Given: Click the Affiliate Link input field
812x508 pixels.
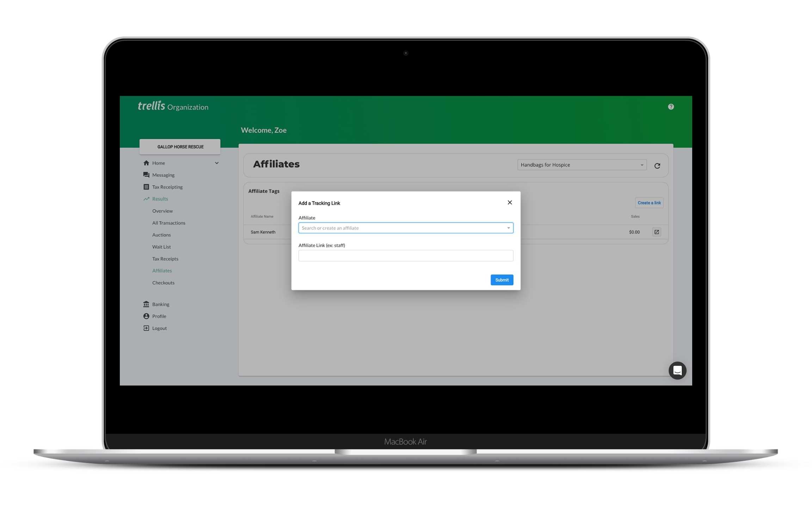Looking at the screenshot, I should (406, 255).
